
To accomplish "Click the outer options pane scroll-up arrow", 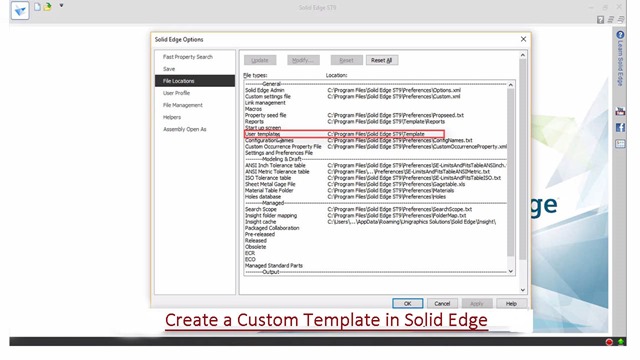I will click(x=523, y=55).
